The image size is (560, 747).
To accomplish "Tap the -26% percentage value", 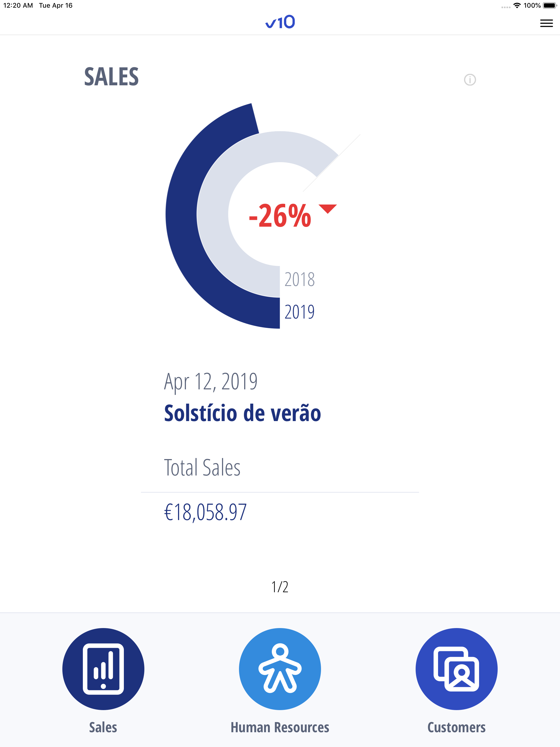I will [x=280, y=216].
